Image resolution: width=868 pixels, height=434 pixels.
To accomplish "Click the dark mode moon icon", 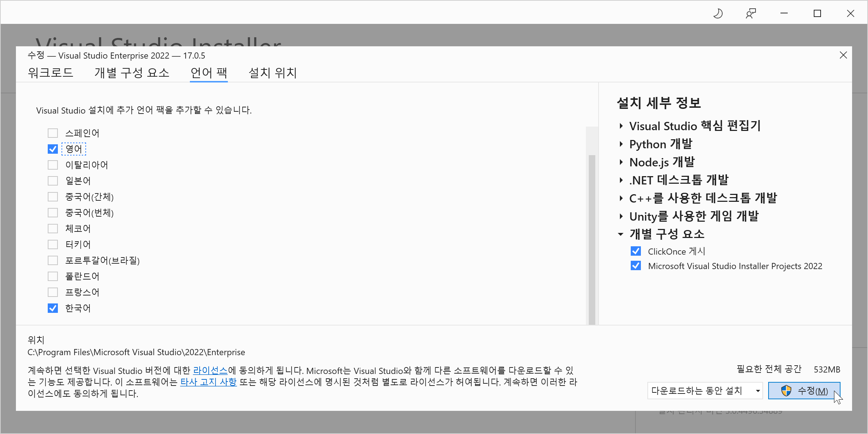I will point(718,14).
